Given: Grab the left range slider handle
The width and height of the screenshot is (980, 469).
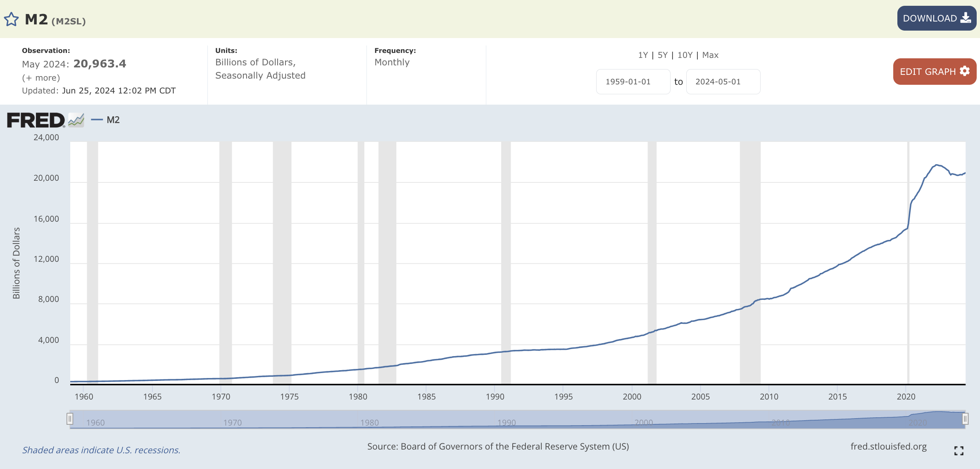Looking at the screenshot, I should [x=70, y=419].
